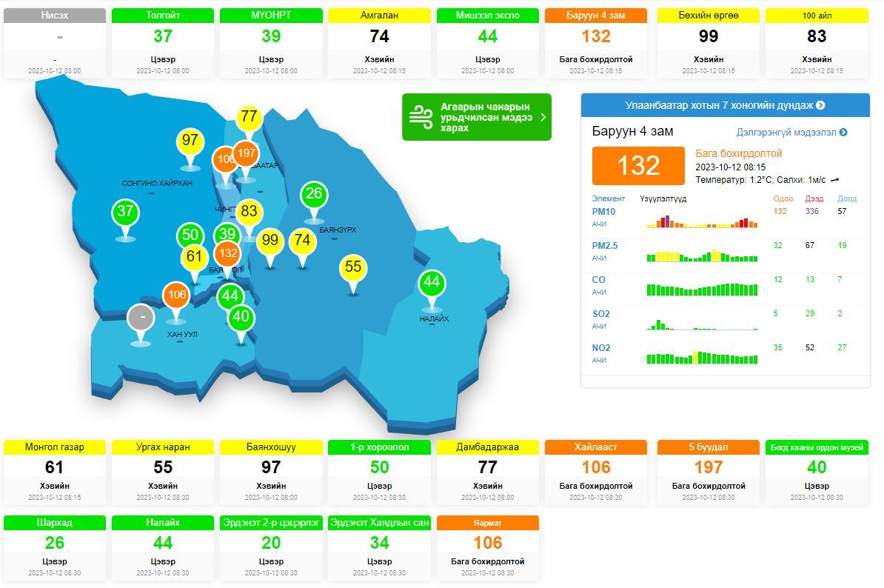Click the Яармаг station card

487,548
